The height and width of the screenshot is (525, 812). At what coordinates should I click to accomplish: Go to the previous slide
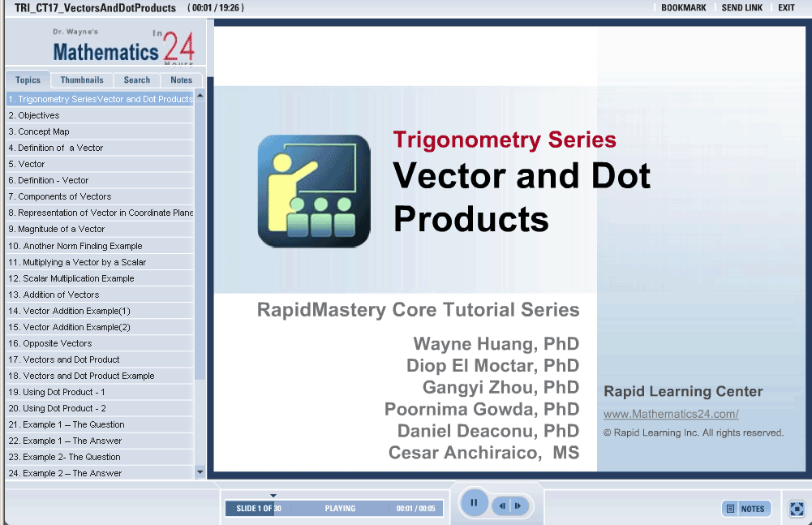click(502, 506)
